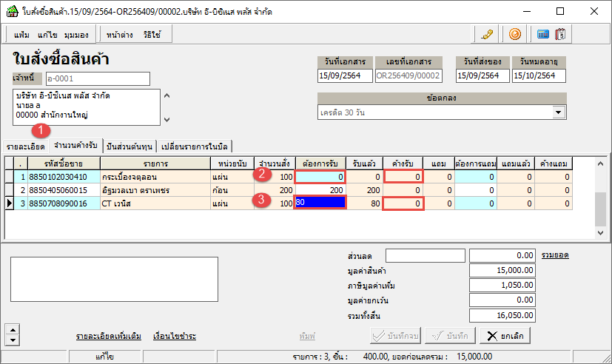The height and width of the screenshot is (364, 612).
Task: Switch to the รายละเอียด tab
Action: pyautogui.click(x=26, y=146)
